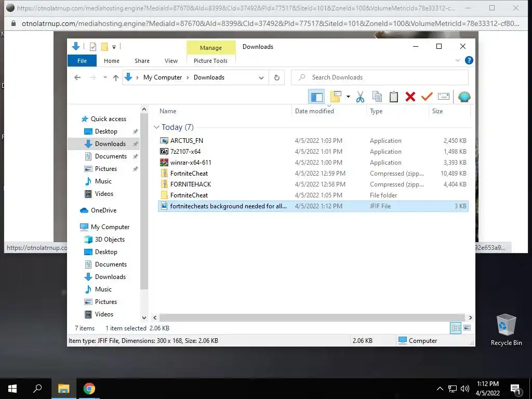Click the globe shell icon in toolbar
Screen dimensions: 532x399
pyautogui.click(x=464, y=97)
